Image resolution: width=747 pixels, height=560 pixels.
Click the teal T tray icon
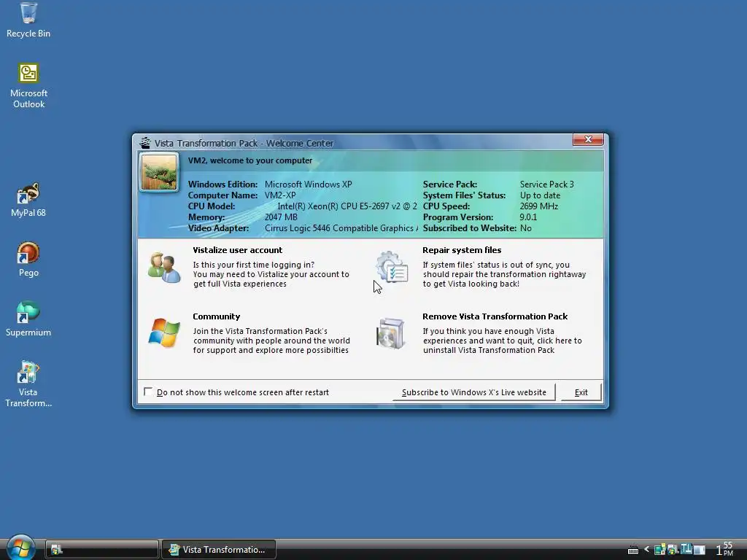686,549
